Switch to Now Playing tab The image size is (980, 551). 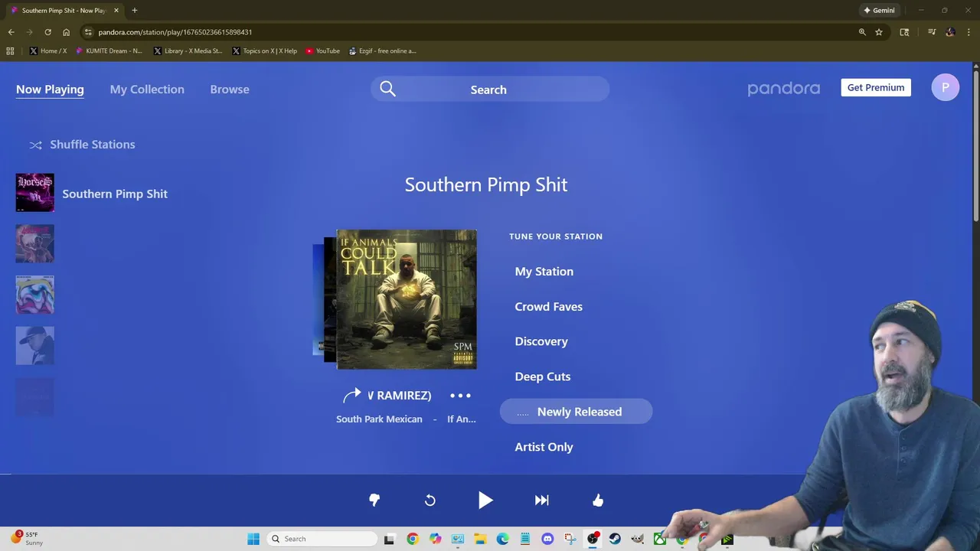[x=50, y=90]
